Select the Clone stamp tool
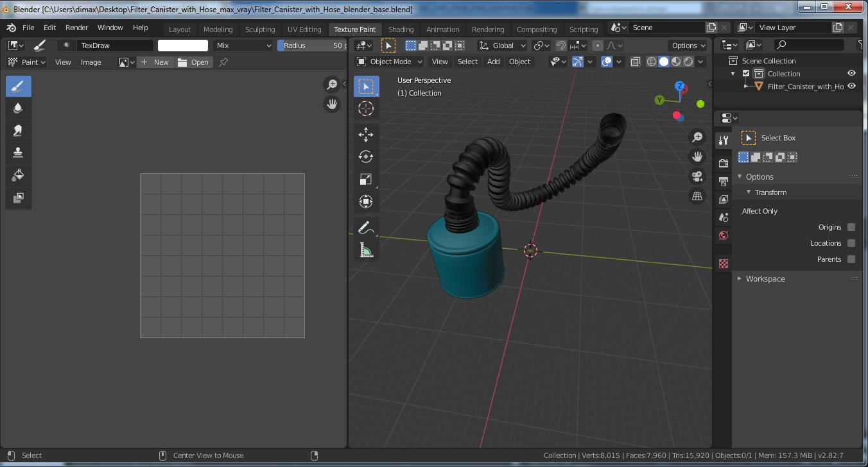 (x=18, y=153)
